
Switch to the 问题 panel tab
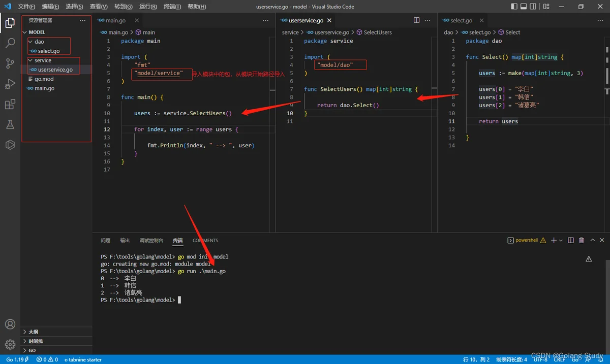[105, 240]
